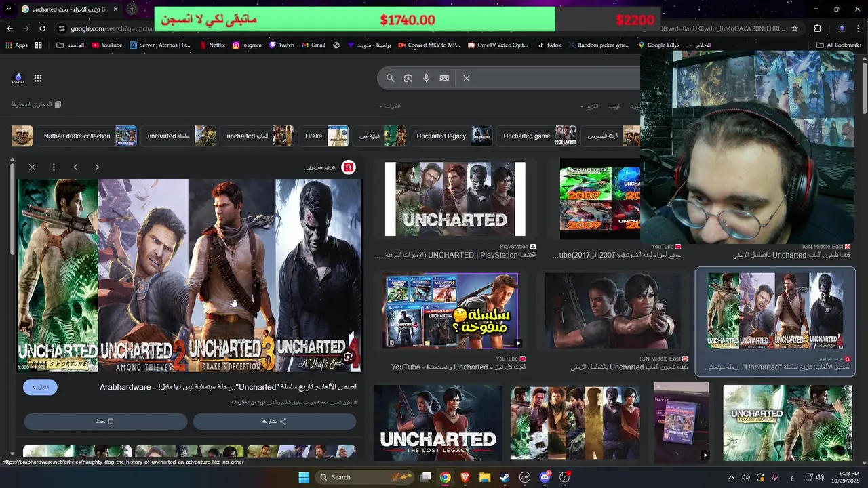Open the PlayStation UNCHARTED logo result

pyautogui.click(x=455, y=199)
